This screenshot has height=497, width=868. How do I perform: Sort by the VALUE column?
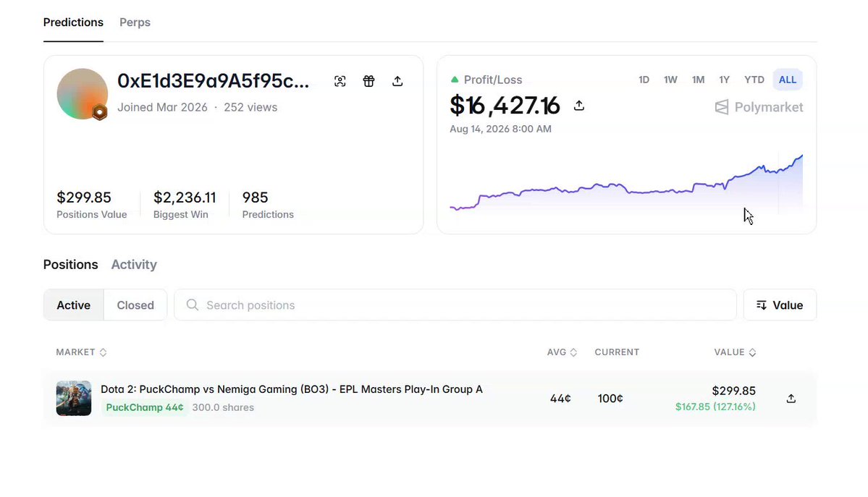click(x=735, y=352)
